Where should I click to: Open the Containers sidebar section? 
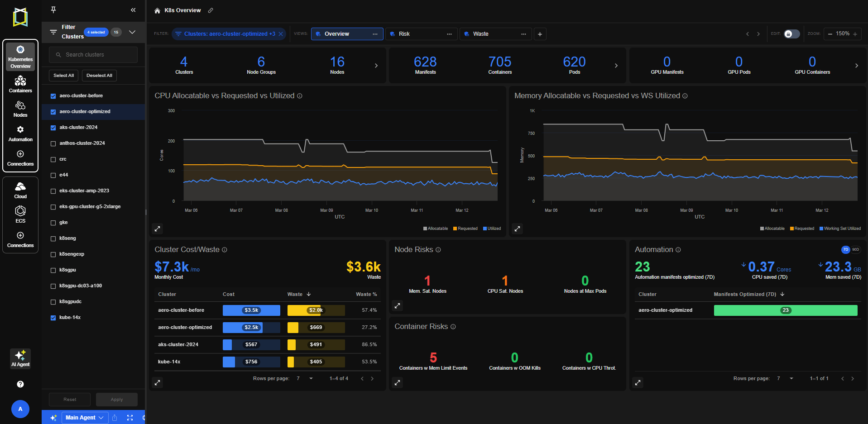20,85
